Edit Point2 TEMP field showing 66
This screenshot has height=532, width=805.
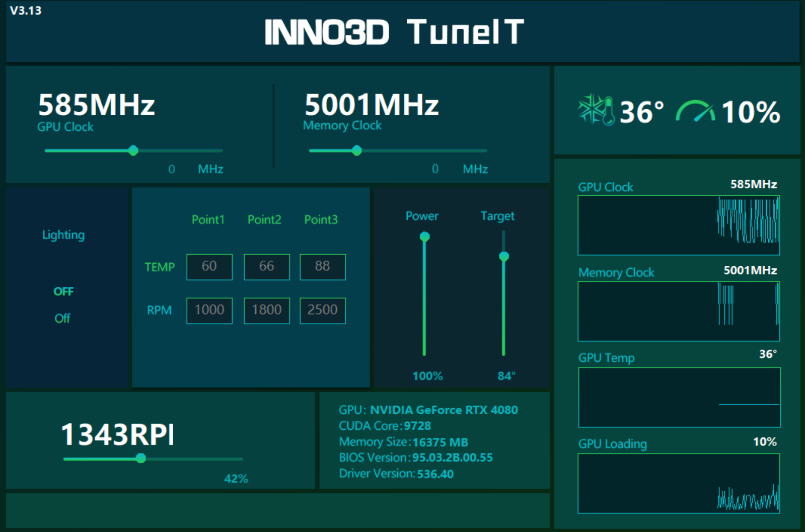pyautogui.click(x=267, y=267)
